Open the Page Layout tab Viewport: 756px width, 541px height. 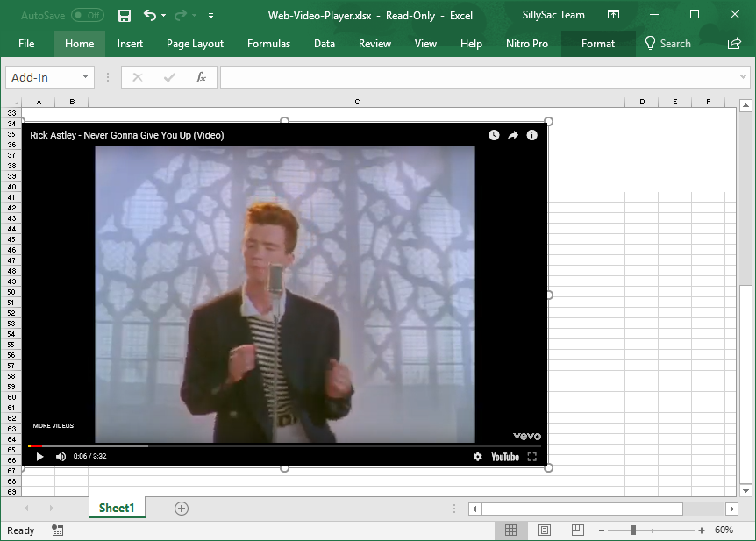click(196, 44)
